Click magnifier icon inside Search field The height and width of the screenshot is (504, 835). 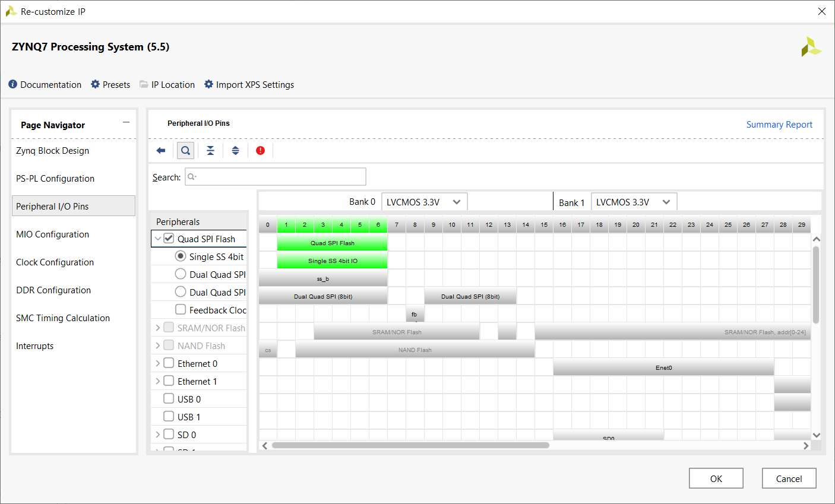coord(191,177)
